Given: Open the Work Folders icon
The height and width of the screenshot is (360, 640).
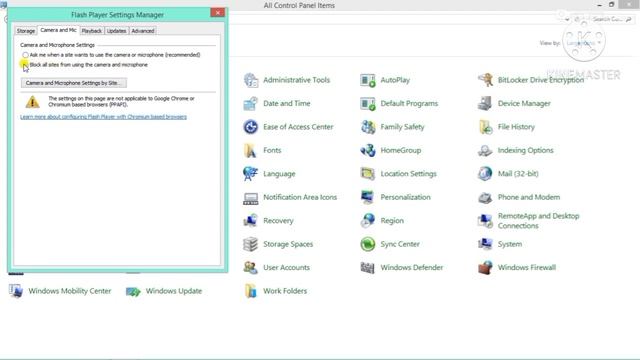Looking at the screenshot, I should coord(251,291).
